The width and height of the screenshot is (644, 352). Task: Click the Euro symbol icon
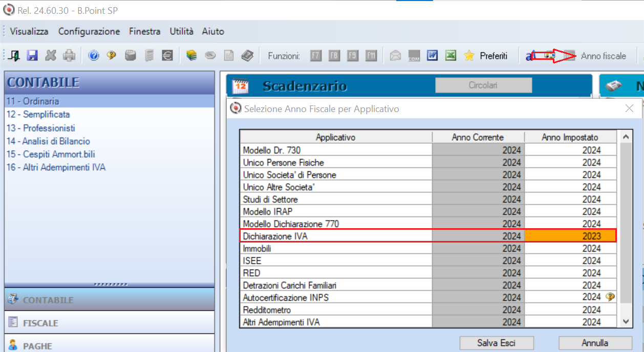(x=167, y=56)
